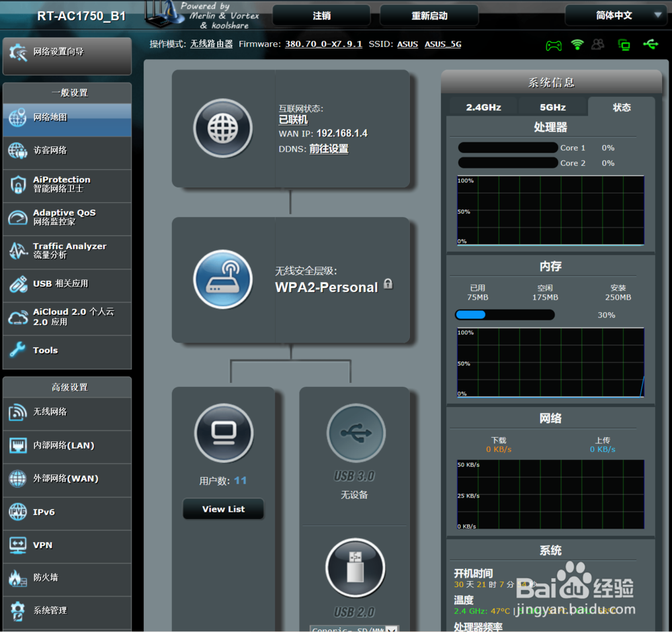Click the 已联机 internet status text
Screen dimensions: 672x632
click(x=293, y=120)
